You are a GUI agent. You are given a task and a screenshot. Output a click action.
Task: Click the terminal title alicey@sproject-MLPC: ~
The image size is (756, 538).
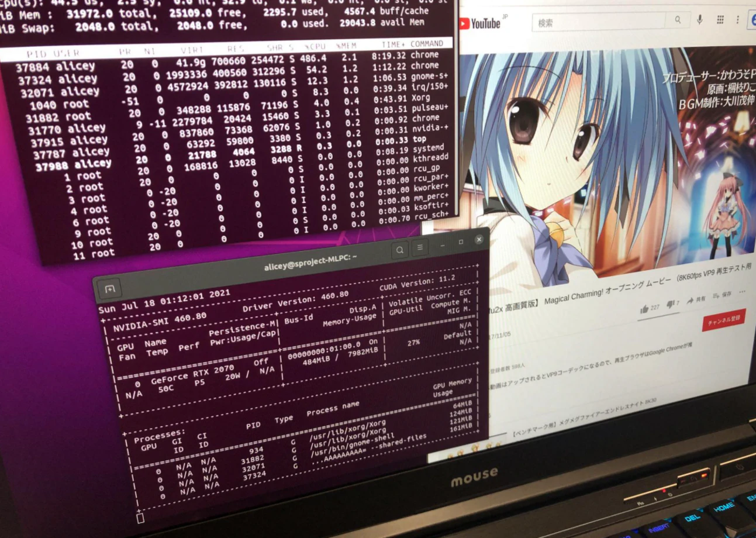(310, 262)
